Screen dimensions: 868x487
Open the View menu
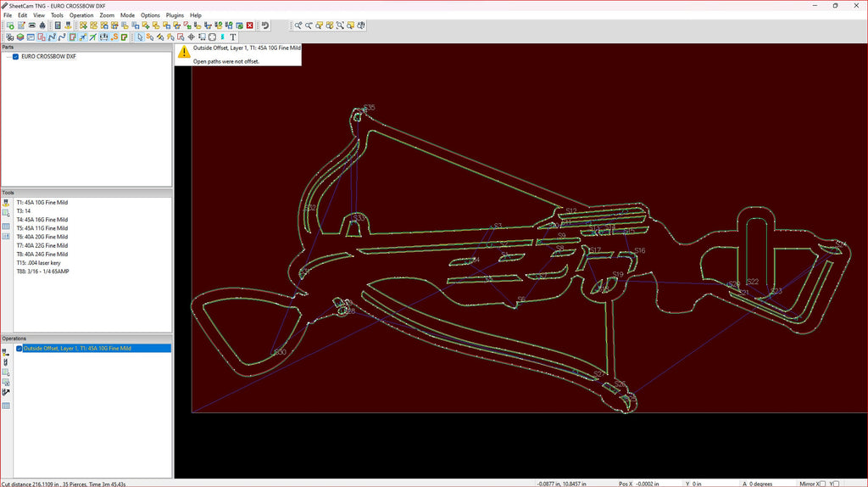click(x=39, y=15)
